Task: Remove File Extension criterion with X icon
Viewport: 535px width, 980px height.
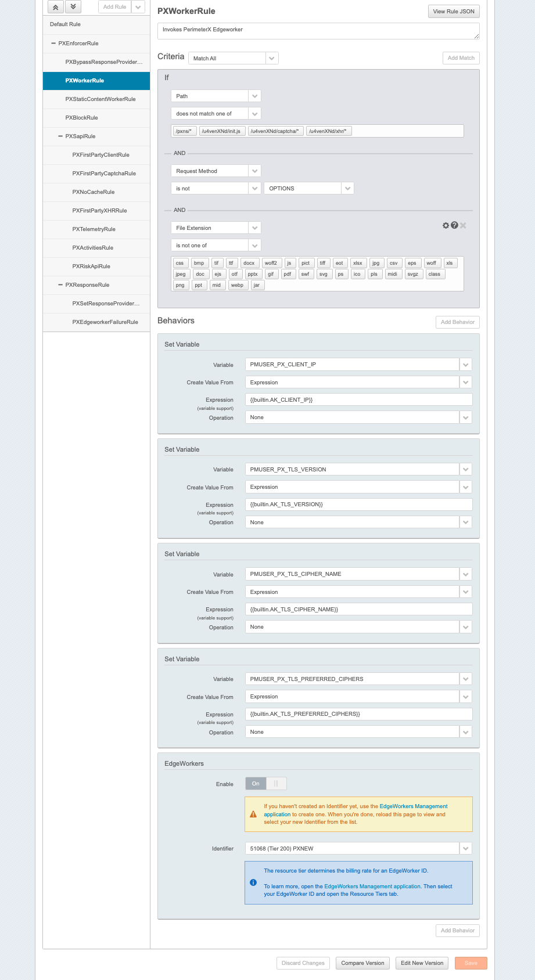Action: (x=463, y=225)
